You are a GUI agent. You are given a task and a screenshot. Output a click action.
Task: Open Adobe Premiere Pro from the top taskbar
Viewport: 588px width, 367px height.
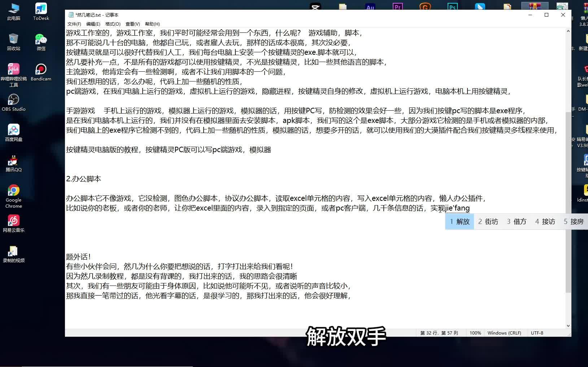(397, 6)
